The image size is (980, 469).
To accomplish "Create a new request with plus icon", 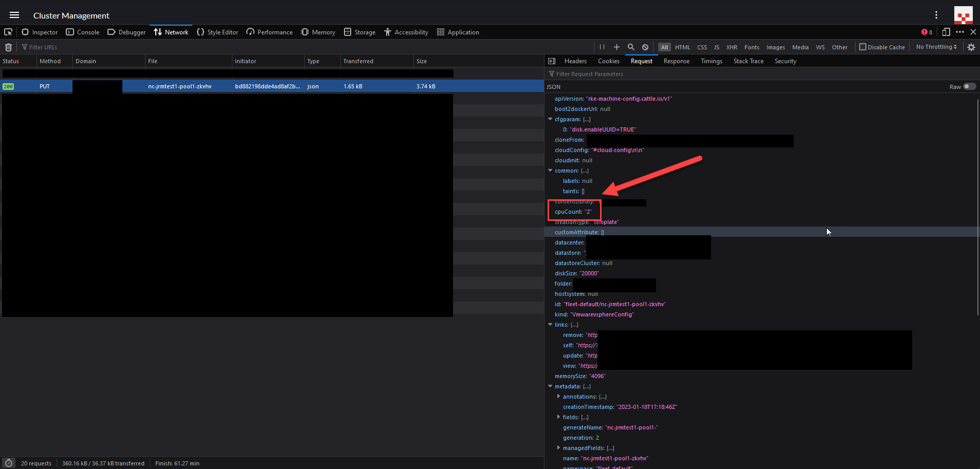I will [616, 47].
